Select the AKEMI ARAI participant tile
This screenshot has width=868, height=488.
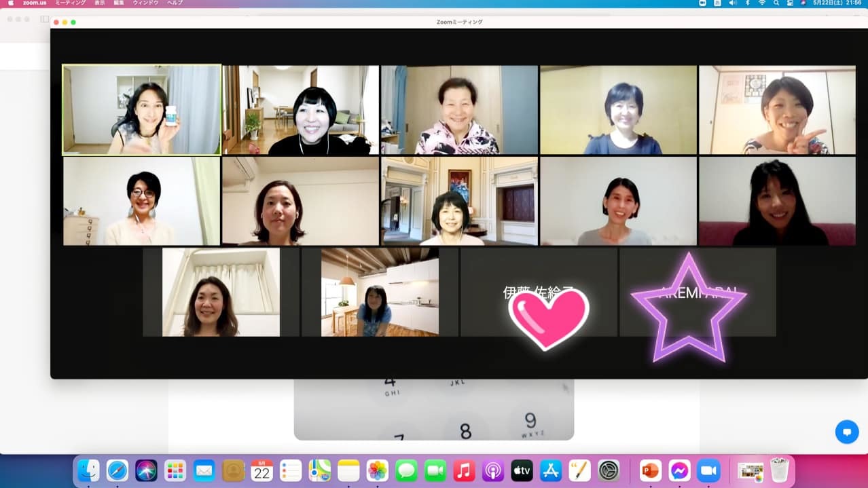point(698,292)
